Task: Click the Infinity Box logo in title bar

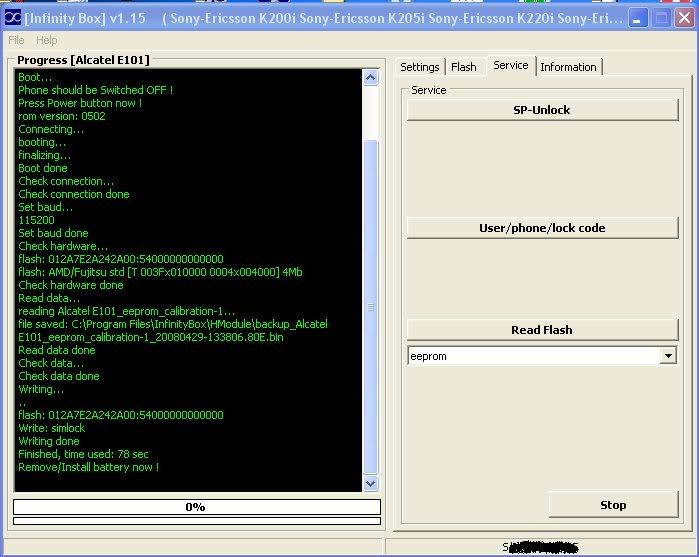Action: 12,18
